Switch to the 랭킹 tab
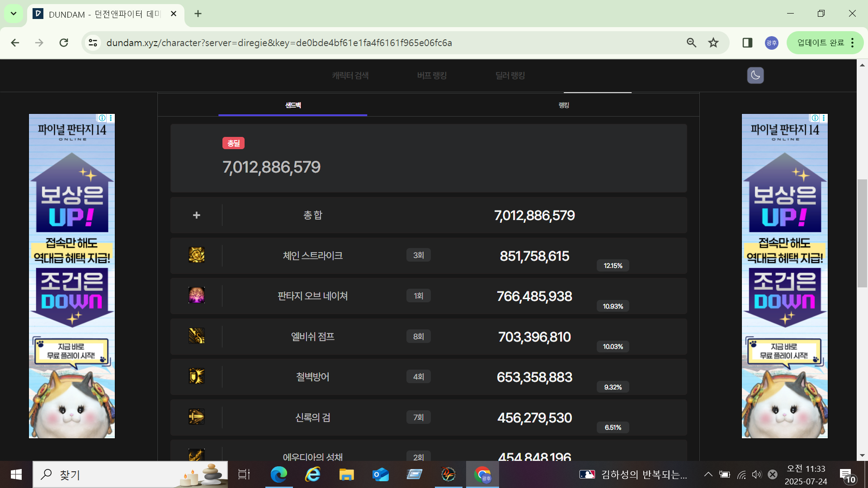 click(x=563, y=105)
